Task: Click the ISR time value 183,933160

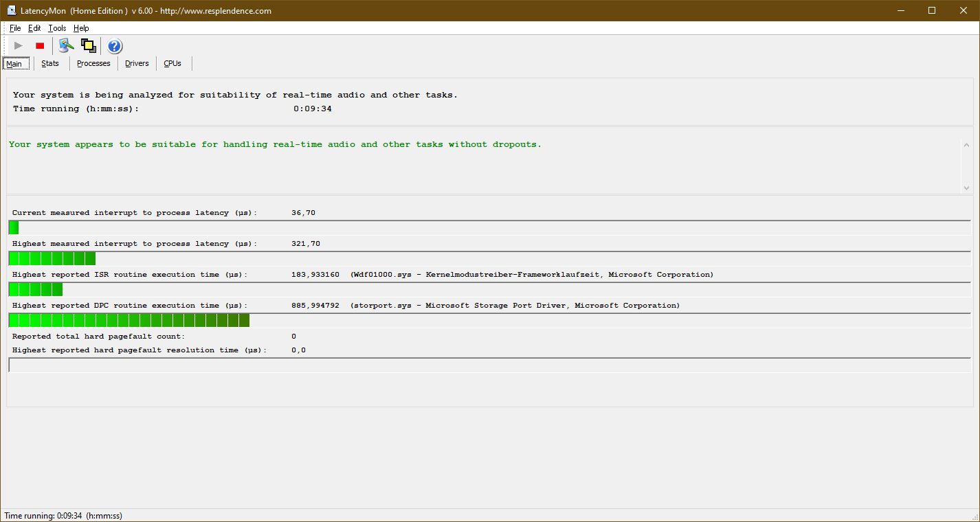Action: click(315, 275)
